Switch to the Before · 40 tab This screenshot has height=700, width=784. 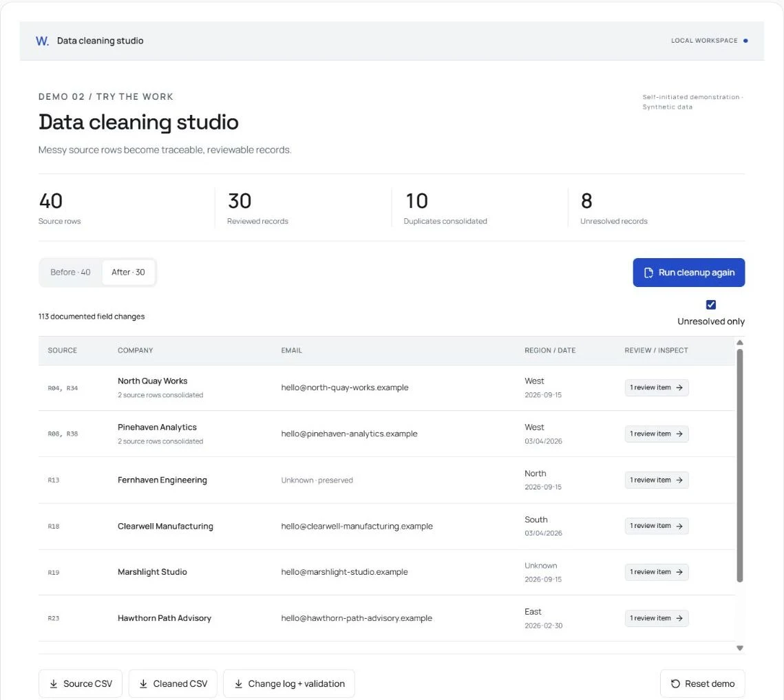[70, 273]
